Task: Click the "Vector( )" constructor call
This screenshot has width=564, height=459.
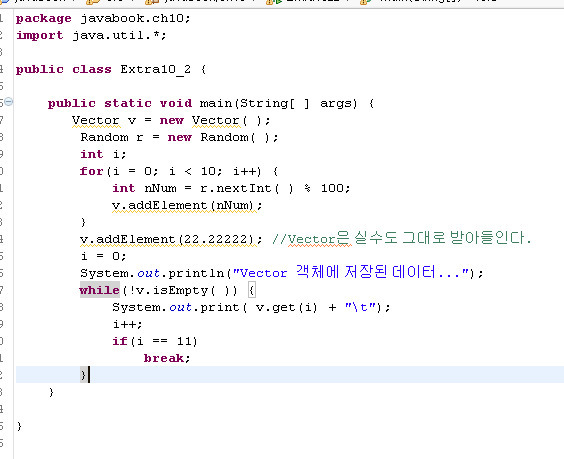Action: tap(227, 121)
